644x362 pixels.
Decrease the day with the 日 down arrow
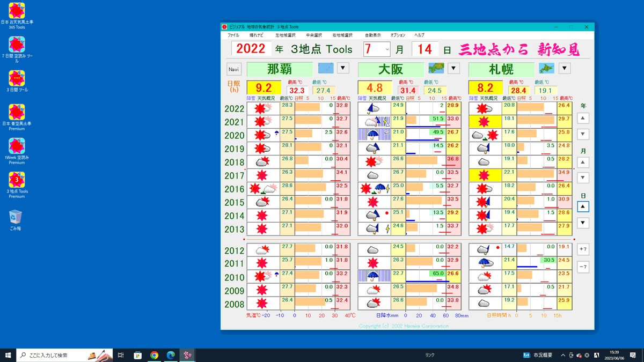tap(583, 223)
